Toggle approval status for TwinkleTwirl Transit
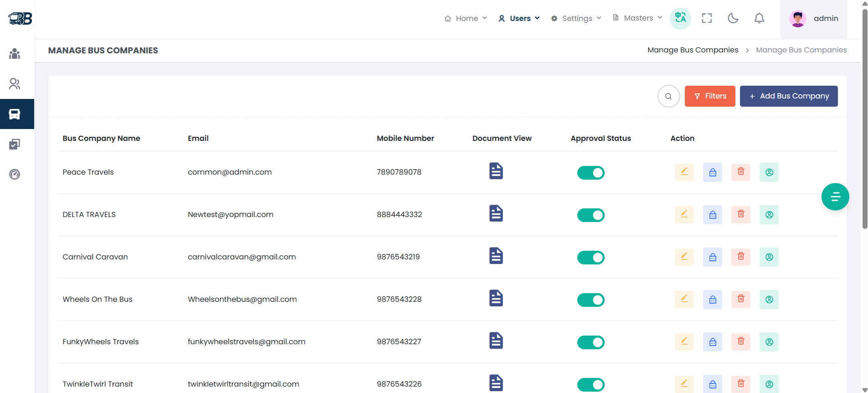868x393 pixels. pos(591,385)
